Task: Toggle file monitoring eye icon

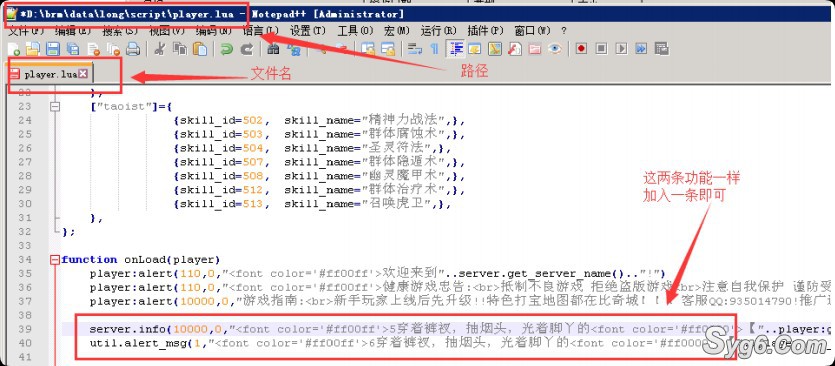Action: tap(555, 49)
